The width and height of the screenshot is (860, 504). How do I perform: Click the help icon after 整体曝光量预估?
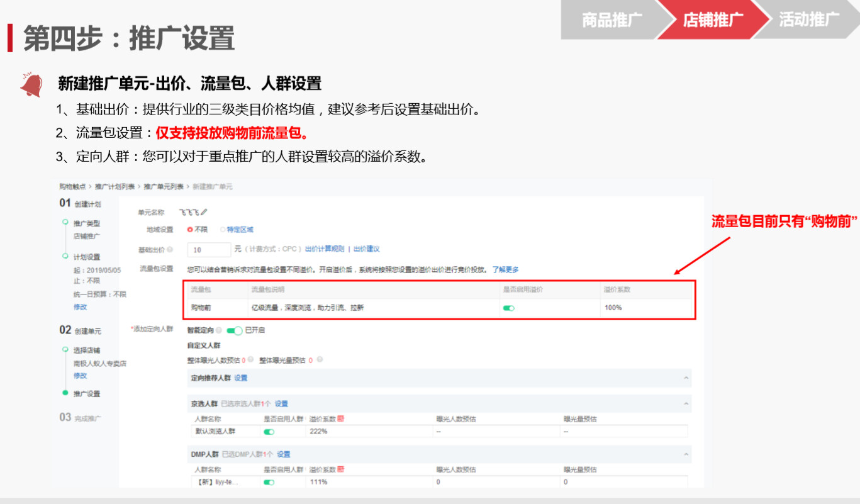tap(320, 360)
